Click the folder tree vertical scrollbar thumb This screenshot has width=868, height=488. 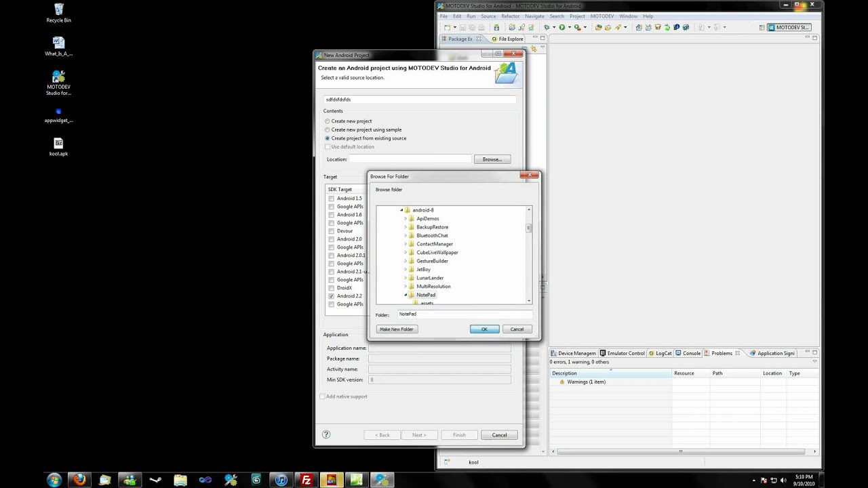click(x=529, y=228)
